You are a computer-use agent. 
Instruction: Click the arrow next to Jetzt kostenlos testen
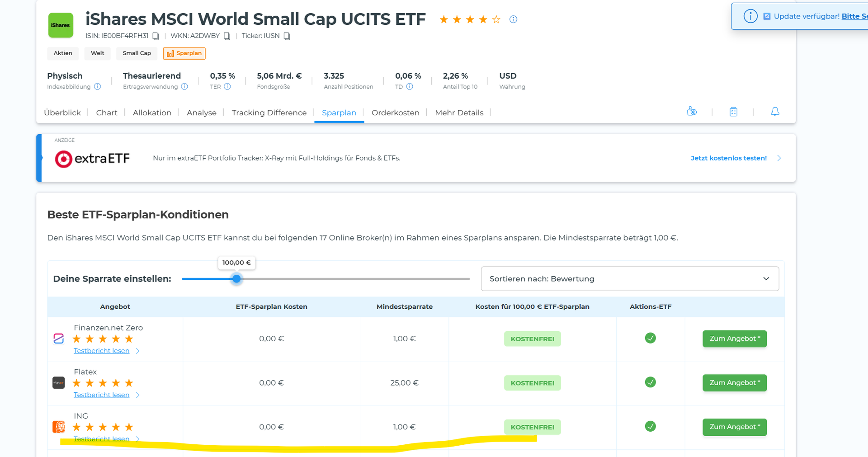pos(779,158)
